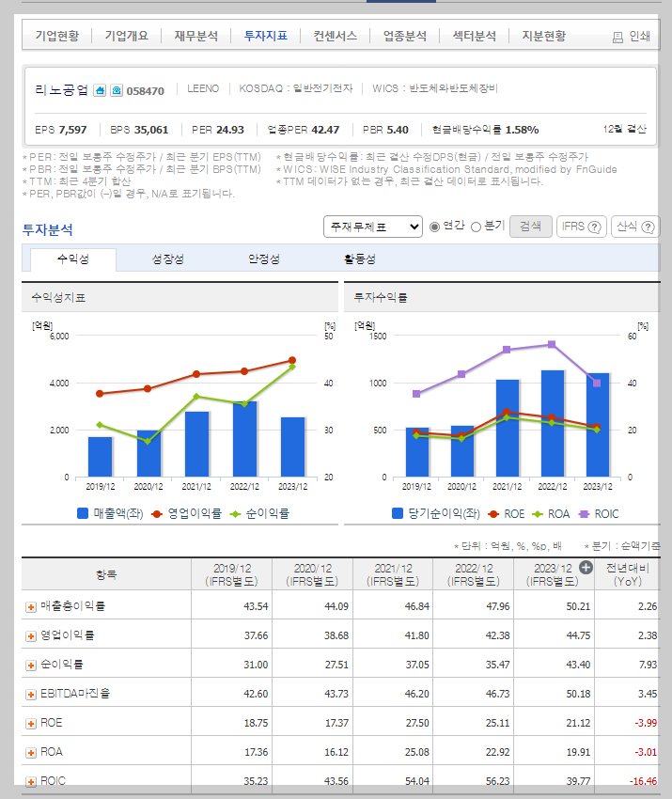Select the 분기 radio button
Screen dimensions: 672x799
click(476, 227)
